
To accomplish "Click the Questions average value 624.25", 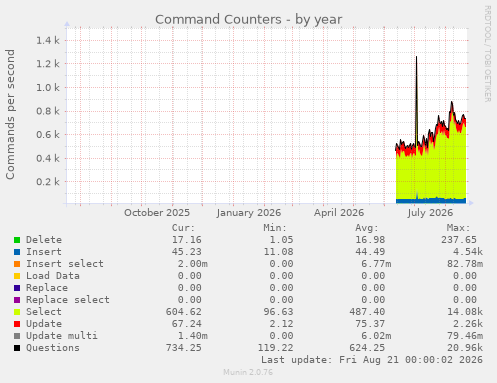I will 367,348.
